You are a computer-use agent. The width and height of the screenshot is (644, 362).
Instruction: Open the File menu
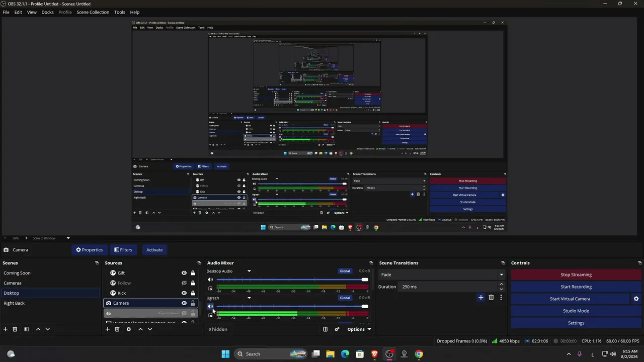tap(6, 12)
